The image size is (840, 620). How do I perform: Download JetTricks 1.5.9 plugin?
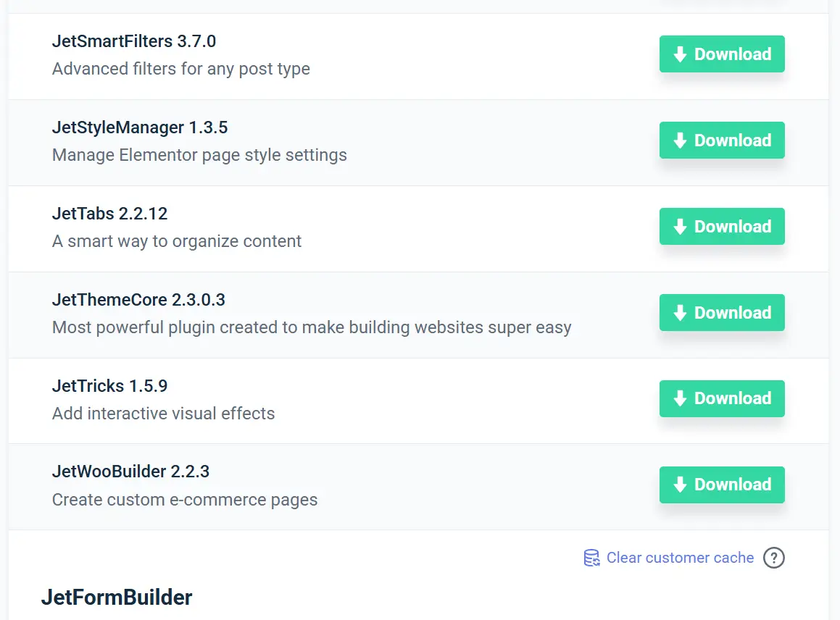coord(722,398)
